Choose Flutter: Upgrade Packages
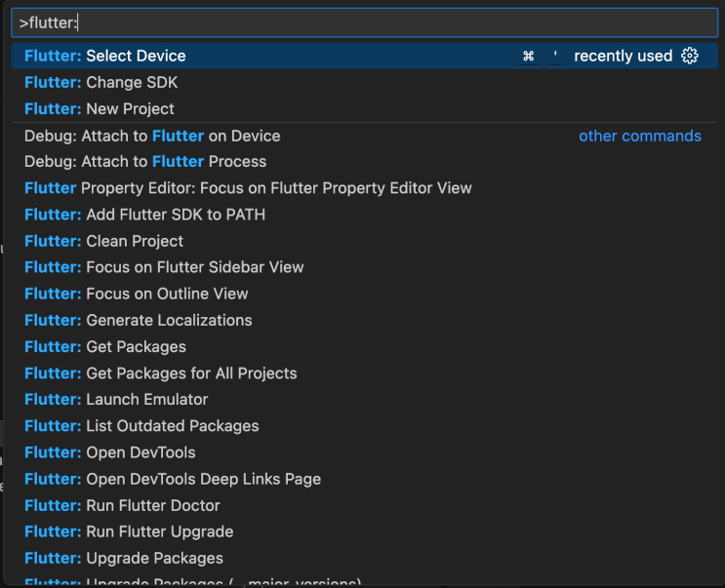Image resolution: width=725 pixels, height=588 pixels. click(364, 559)
